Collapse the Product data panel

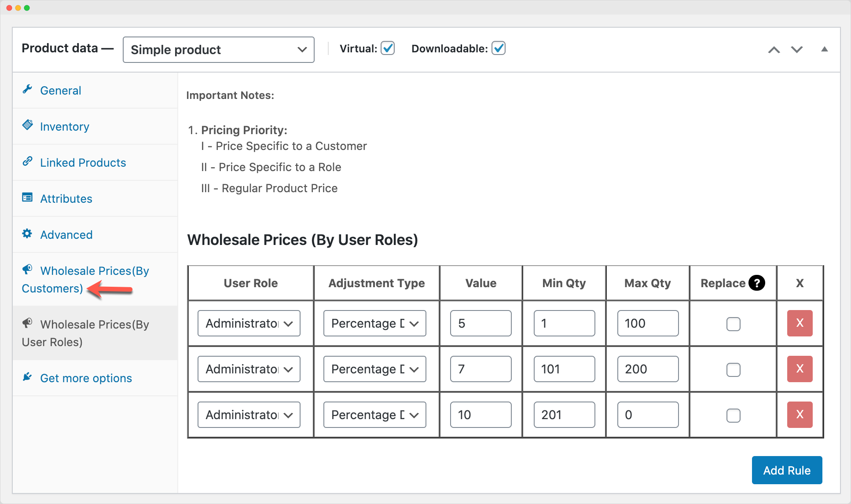[824, 49]
